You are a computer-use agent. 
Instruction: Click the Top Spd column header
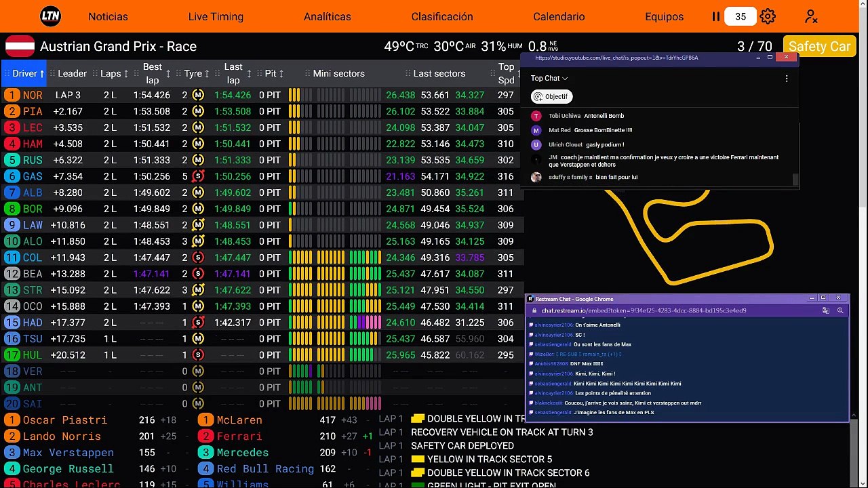(x=506, y=73)
